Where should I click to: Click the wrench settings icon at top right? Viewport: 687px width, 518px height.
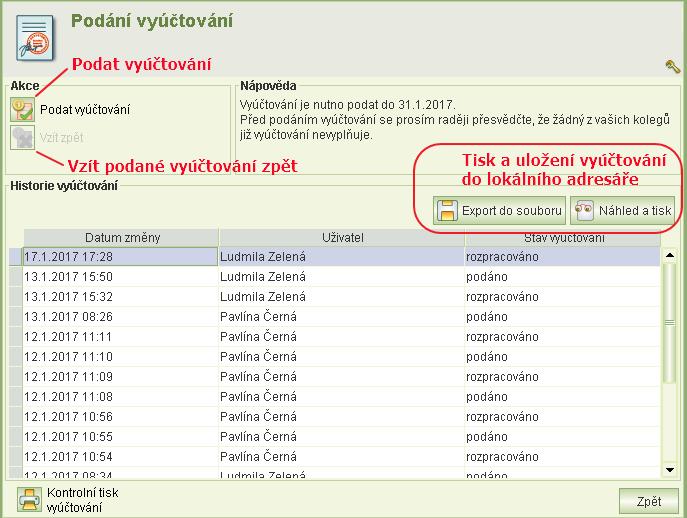click(x=673, y=67)
